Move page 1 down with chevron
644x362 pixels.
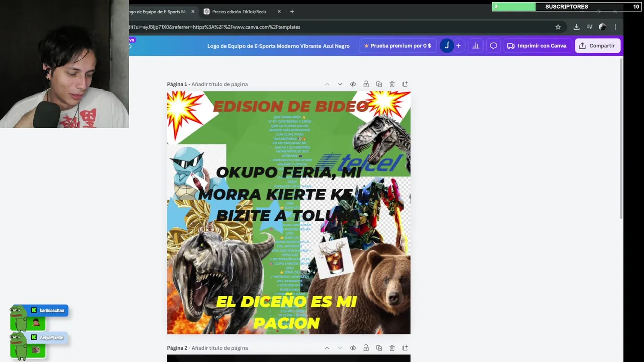[340, 84]
